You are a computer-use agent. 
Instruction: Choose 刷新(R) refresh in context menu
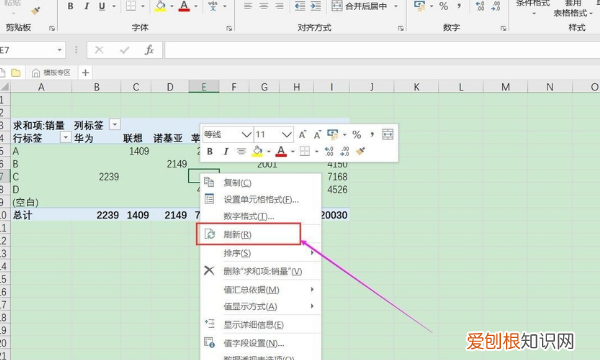[x=260, y=235]
